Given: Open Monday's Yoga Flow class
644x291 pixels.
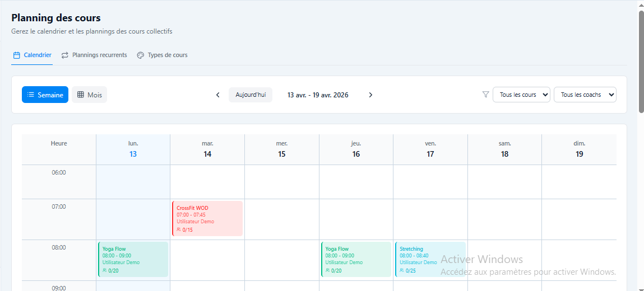Looking at the screenshot, I should (133, 260).
